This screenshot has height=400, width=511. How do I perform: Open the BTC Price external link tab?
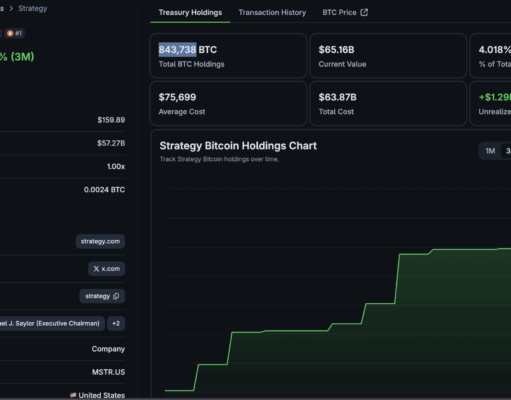345,13
